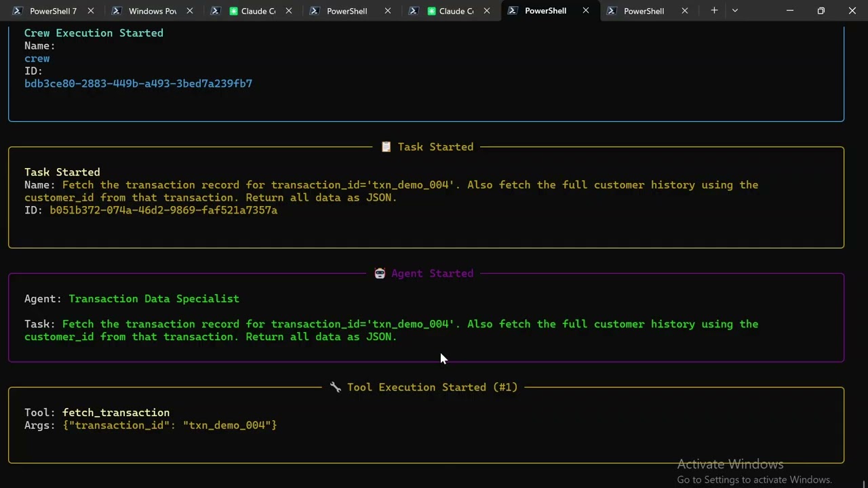Image resolution: width=868 pixels, height=488 pixels.
Task: Expand the new tab profile dropdown chevron
Action: click(735, 11)
